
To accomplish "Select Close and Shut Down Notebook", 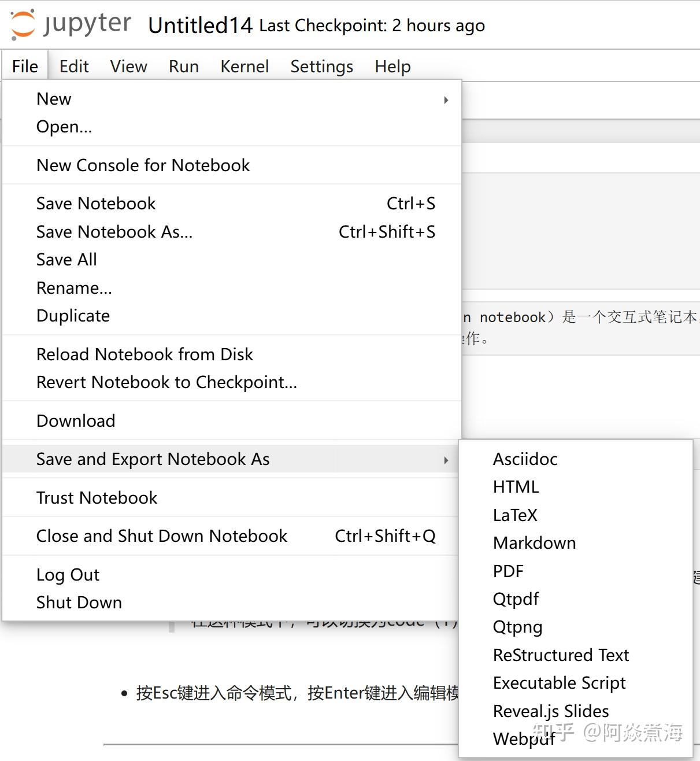I will 161,536.
